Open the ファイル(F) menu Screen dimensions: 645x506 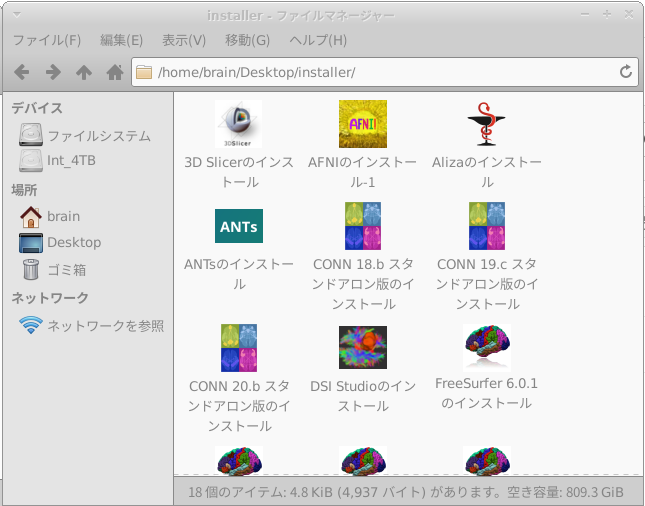(47, 40)
